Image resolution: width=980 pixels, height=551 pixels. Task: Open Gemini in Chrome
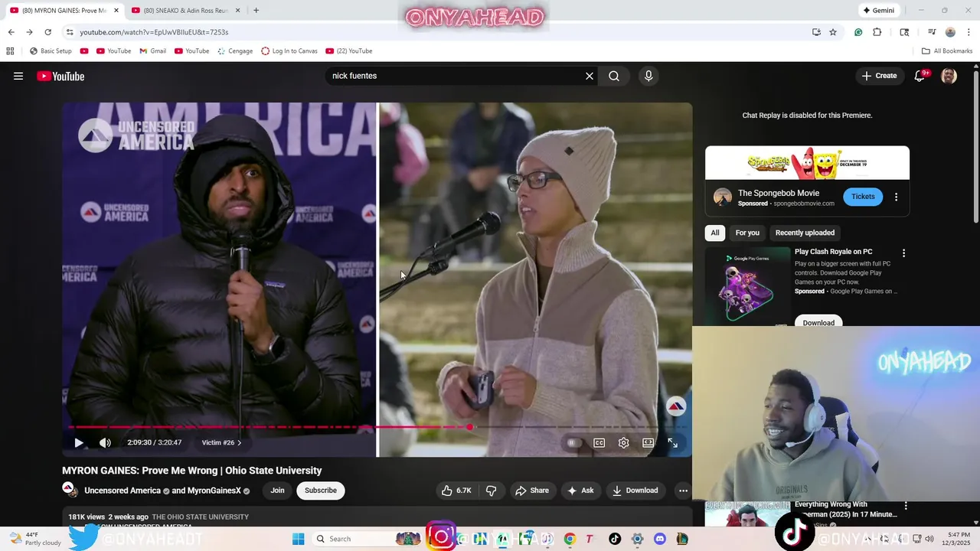tap(878, 11)
